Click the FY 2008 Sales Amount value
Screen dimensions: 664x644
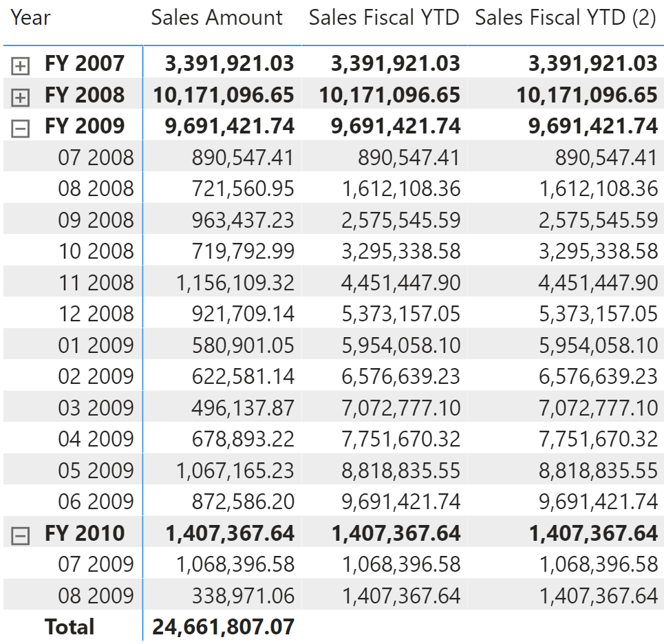[x=223, y=95]
